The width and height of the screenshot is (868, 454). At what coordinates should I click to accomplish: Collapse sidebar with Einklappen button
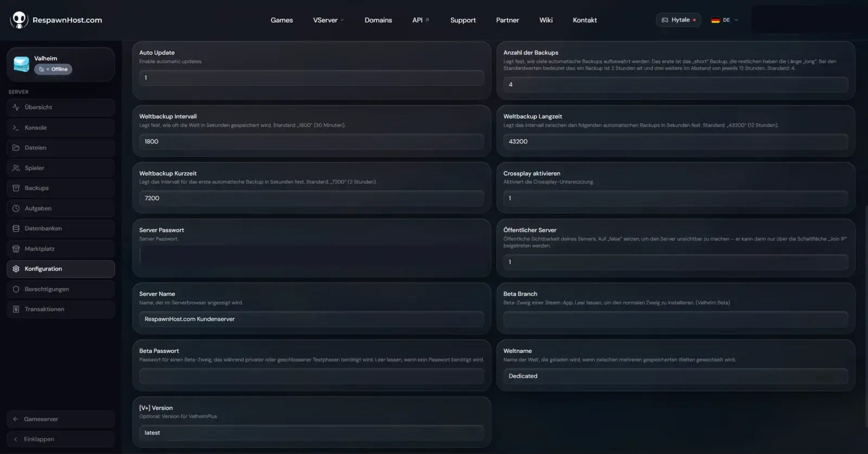[x=61, y=439]
